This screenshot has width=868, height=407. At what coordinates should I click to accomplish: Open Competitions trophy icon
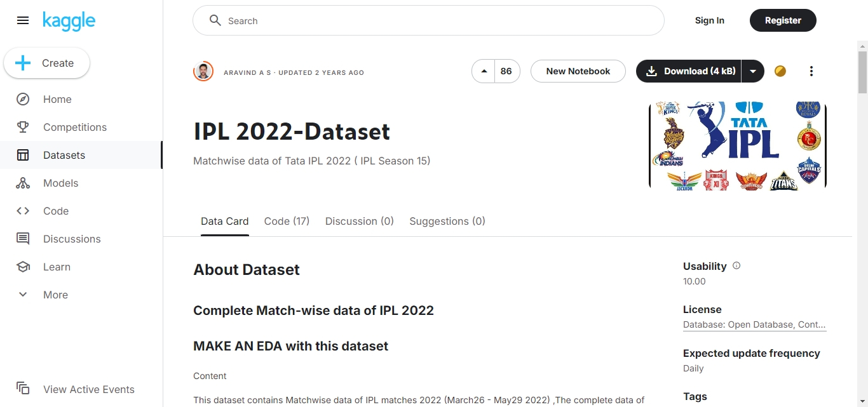pos(23,127)
